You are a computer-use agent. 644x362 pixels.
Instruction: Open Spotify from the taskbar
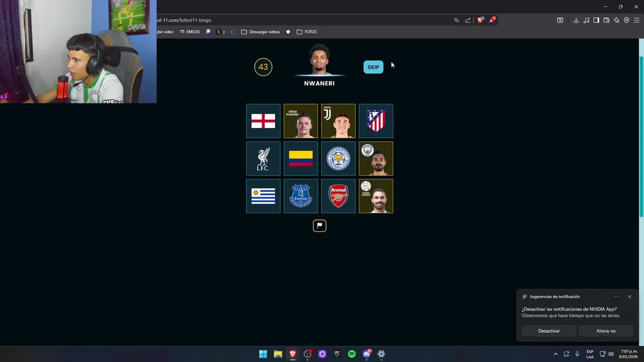tap(352, 354)
